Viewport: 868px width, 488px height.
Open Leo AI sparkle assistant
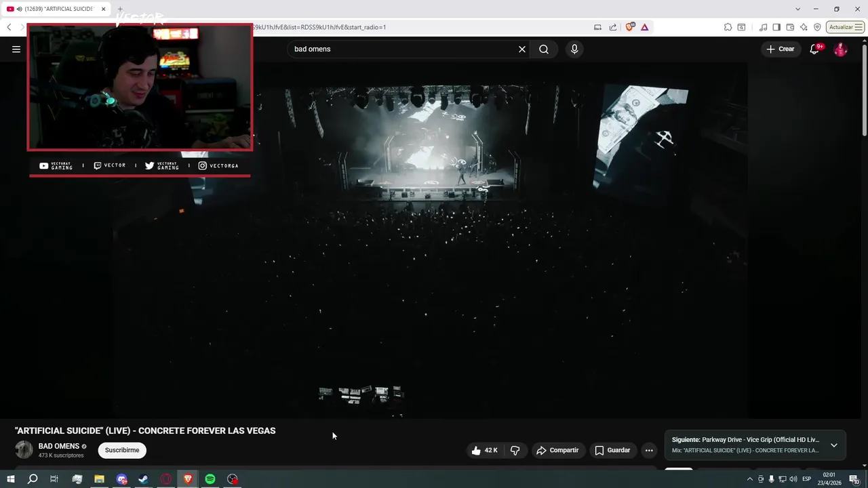804,27
